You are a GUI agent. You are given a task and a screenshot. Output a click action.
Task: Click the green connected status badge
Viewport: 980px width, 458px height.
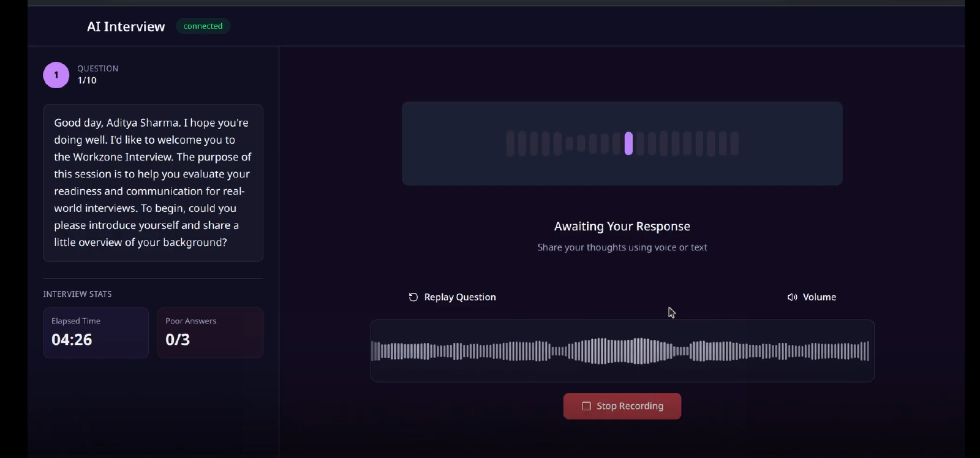[x=203, y=26]
